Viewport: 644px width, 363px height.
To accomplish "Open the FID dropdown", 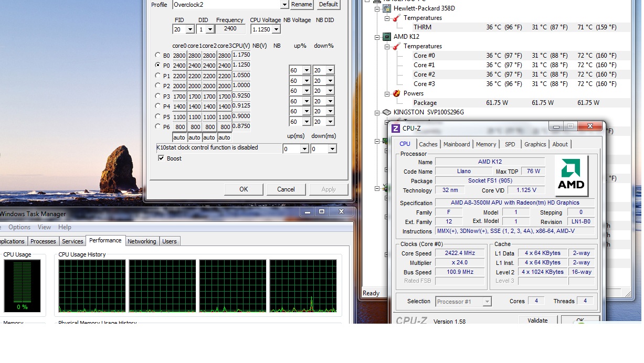I will pos(190,29).
